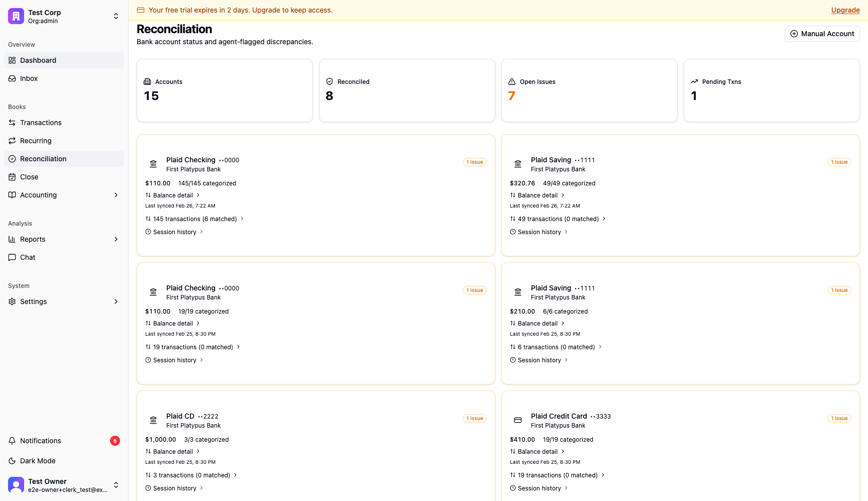
Task: Click the Test Corp organization logo
Action: [x=16, y=16]
